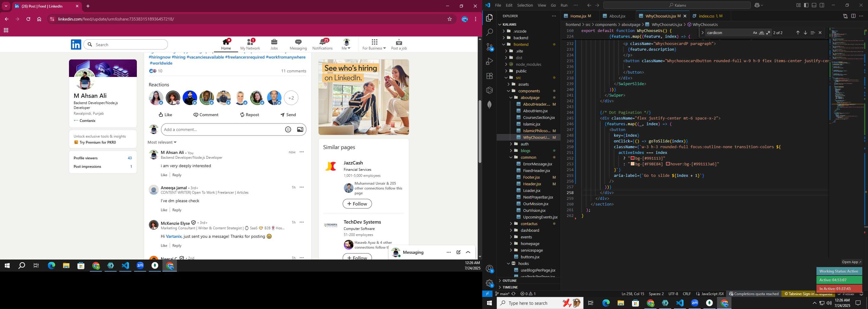Open the Me profile dropdown on LinkedIn
Viewport: 868px width, 309px height.
tap(346, 44)
